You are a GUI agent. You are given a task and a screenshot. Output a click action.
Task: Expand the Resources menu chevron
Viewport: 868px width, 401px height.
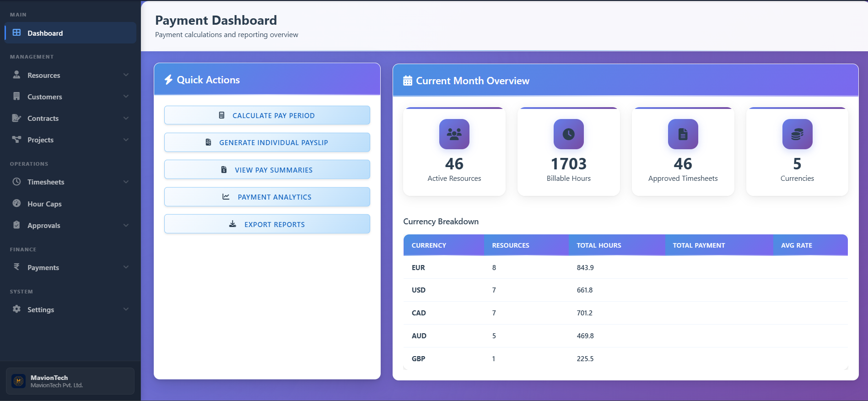pyautogui.click(x=126, y=75)
